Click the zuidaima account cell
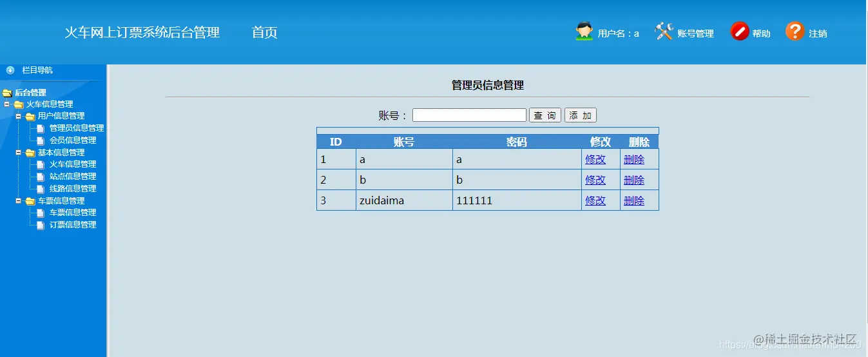This screenshot has height=357, width=868. [404, 200]
